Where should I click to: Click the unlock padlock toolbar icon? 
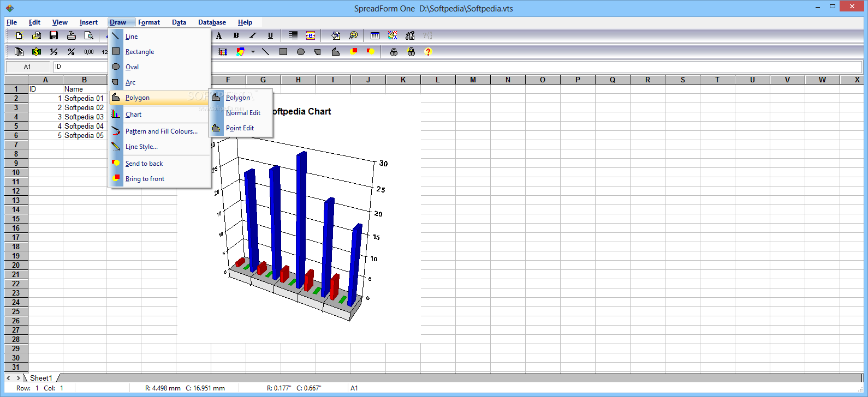[411, 52]
